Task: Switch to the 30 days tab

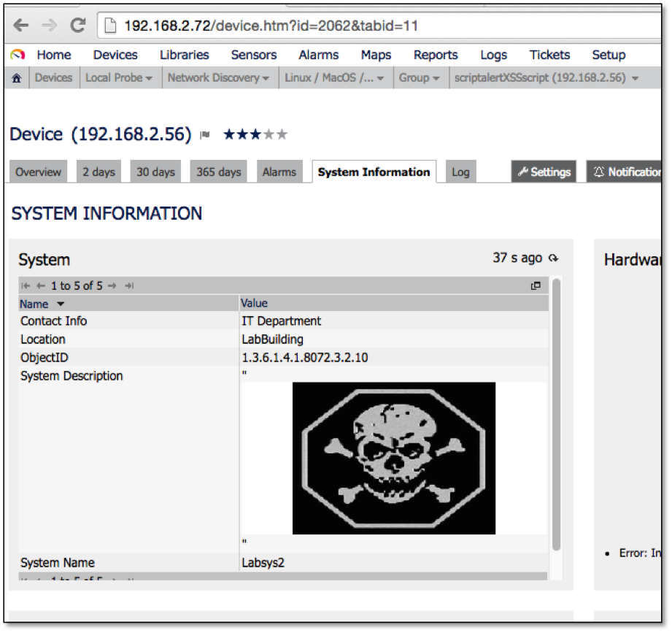Action: (x=155, y=172)
